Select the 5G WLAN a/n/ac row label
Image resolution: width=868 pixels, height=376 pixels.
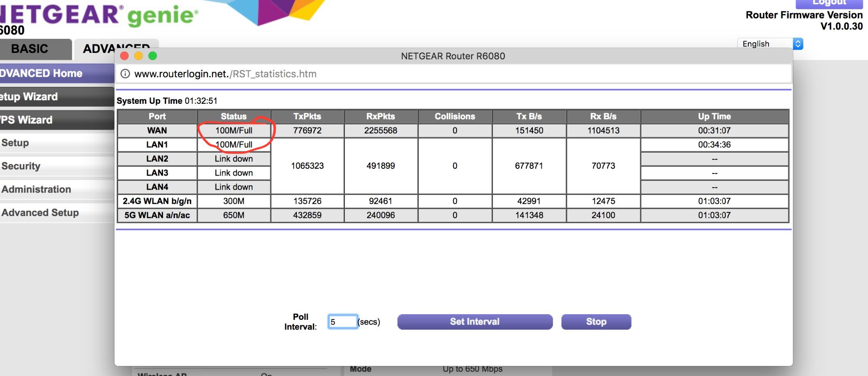point(157,215)
